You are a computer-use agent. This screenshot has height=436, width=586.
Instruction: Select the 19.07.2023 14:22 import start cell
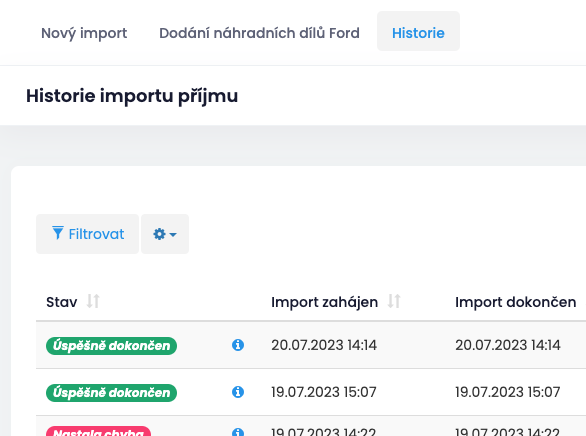pyautogui.click(x=324, y=432)
